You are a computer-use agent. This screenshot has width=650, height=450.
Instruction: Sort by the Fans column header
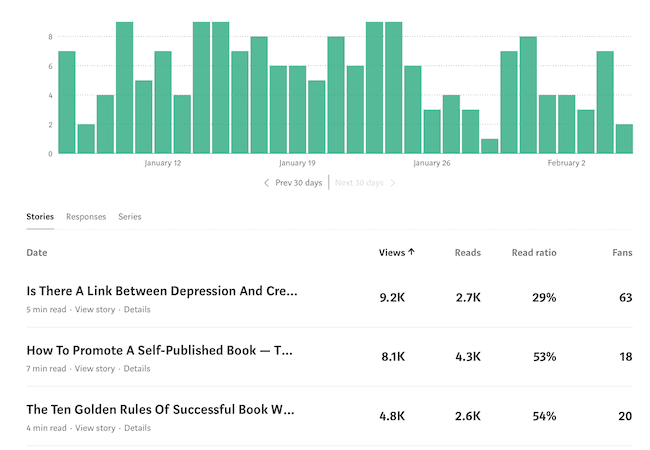[621, 253]
